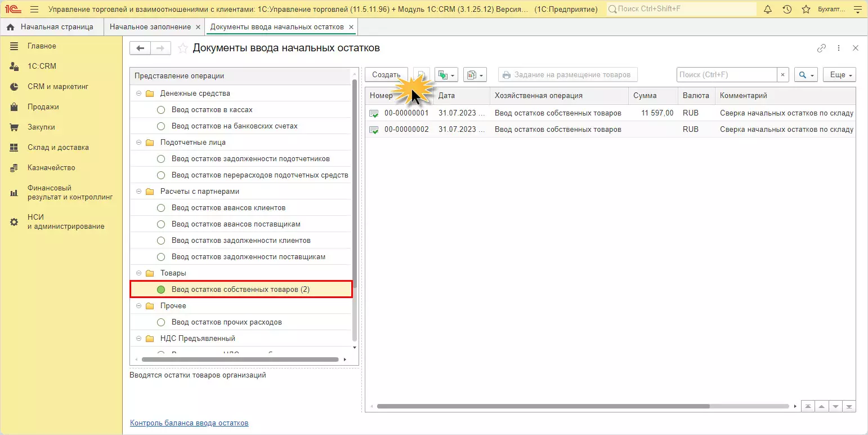Open the Еще dropdown menu
This screenshot has height=435, width=868.
pos(839,75)
